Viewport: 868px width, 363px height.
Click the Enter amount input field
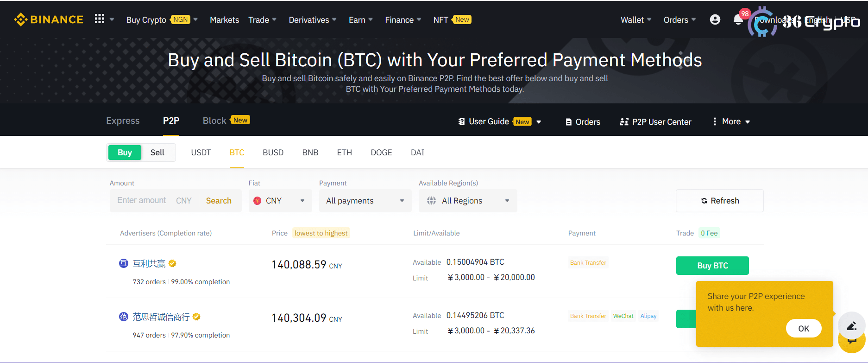[141, 200]
